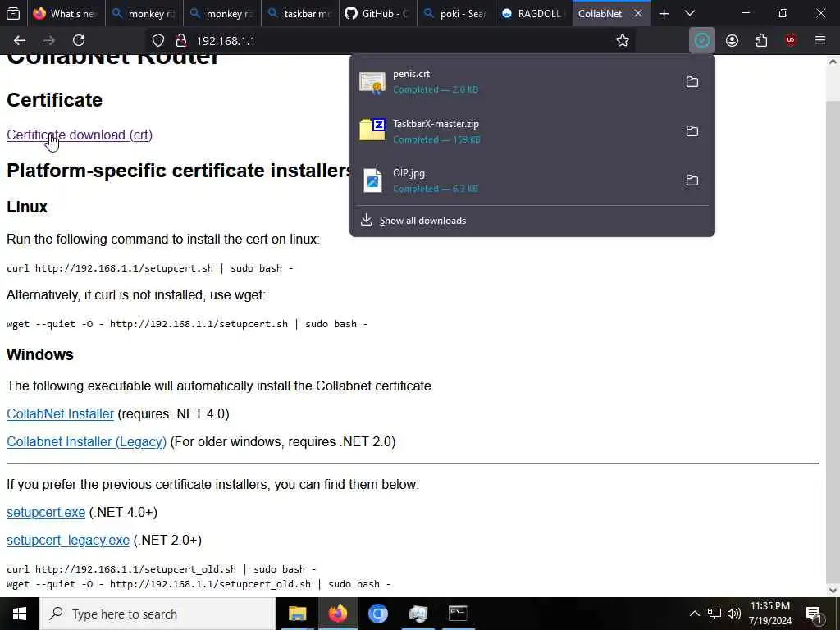The width and height of the screenshot is (840, 630).
Task: Show TaskbarX-master.zip in its folder
Action: (x=692, y=130)
